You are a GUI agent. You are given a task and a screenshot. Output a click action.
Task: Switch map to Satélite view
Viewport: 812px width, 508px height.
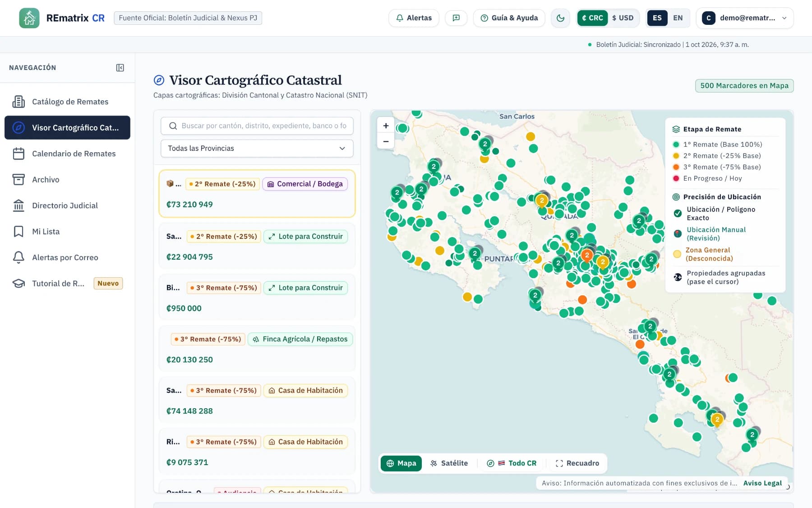[449, 463]
